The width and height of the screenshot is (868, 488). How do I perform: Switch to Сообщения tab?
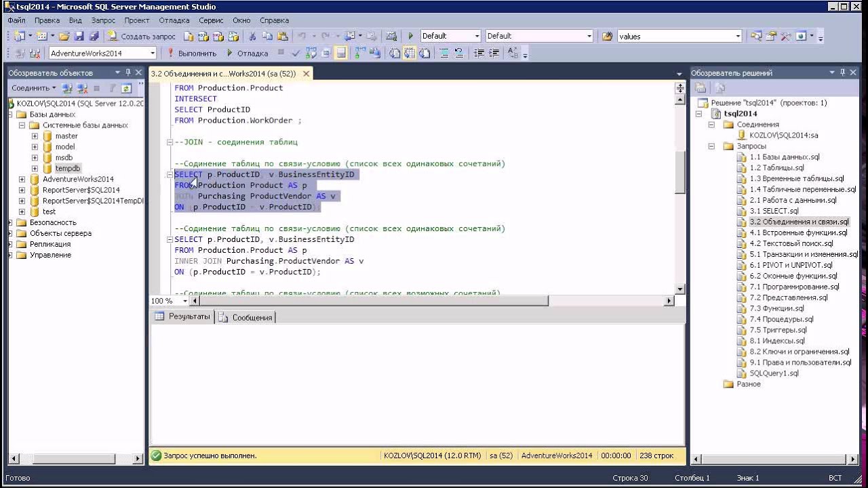coord(246,317)
